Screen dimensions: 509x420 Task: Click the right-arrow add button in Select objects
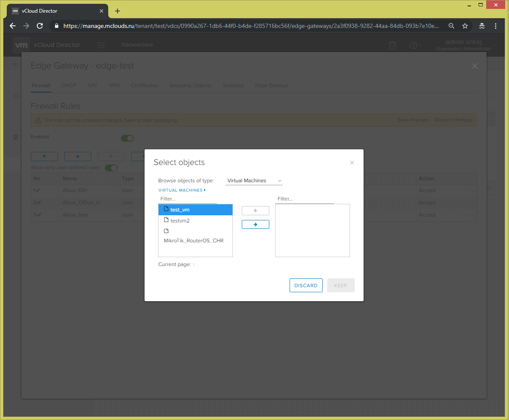(255, 224)
